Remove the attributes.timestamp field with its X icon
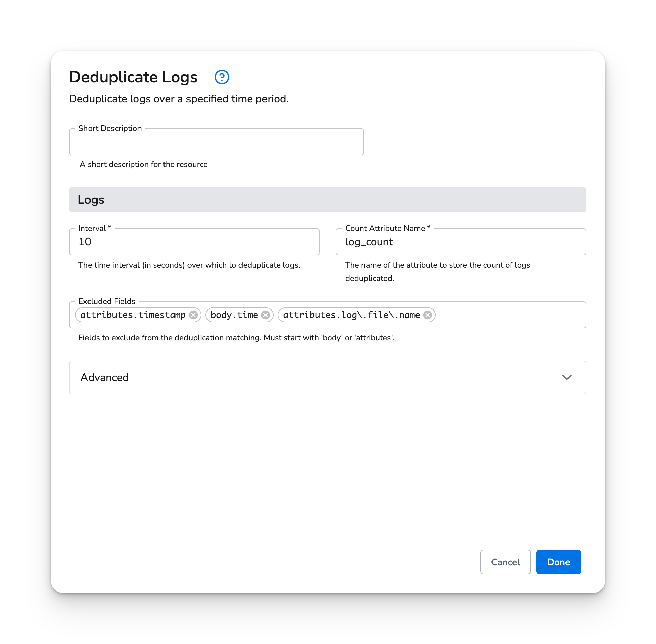This screenshot has width=656, height=644. (193, 315)
